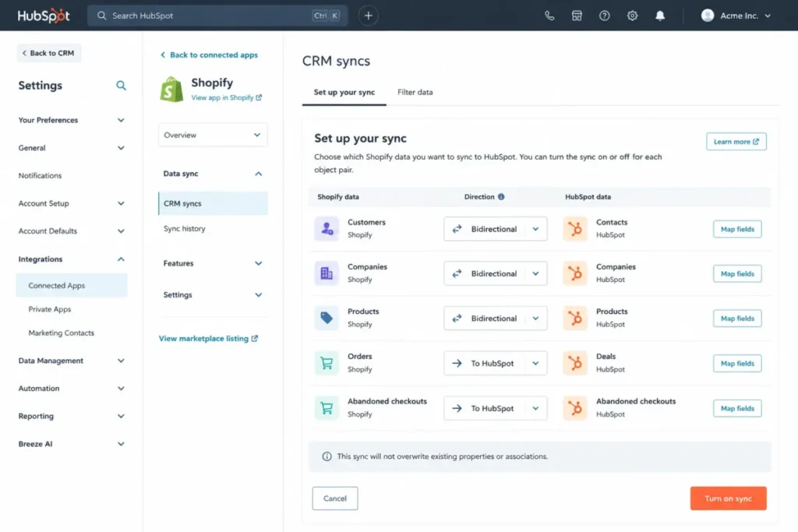Open the settings gear icon
This screenshot has width=798, height=532.
click(632, 16)
